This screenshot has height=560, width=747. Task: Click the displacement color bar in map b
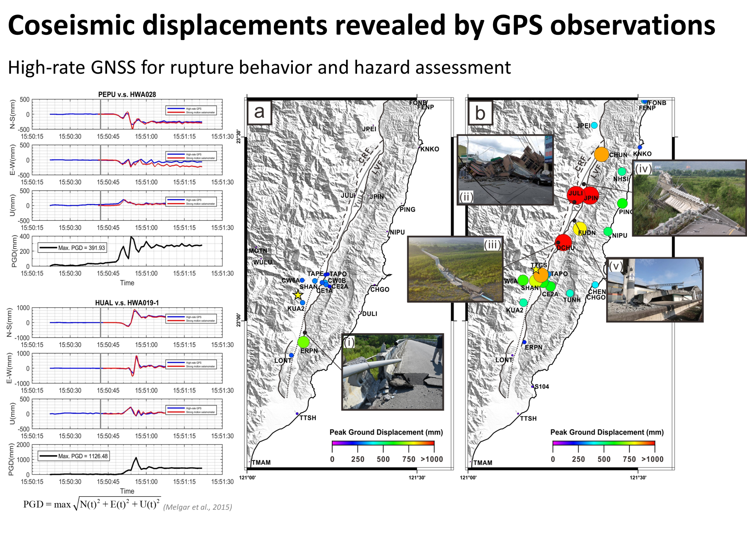604,443
